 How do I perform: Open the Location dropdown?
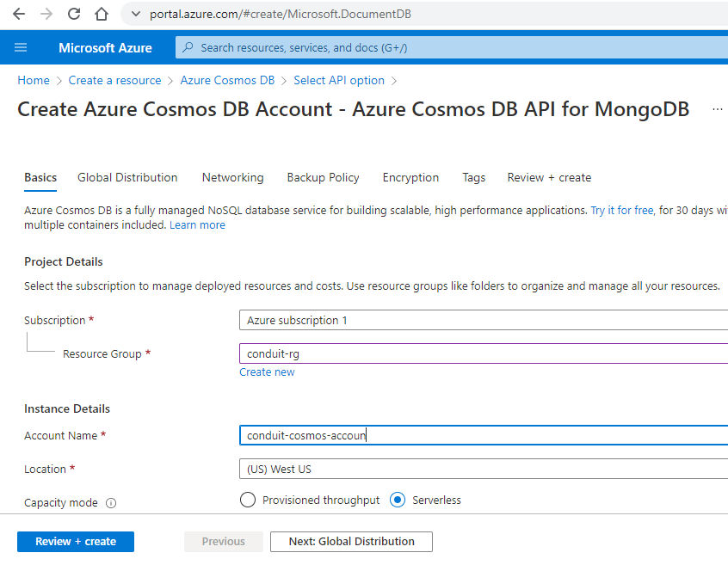(x=484, y=469)
